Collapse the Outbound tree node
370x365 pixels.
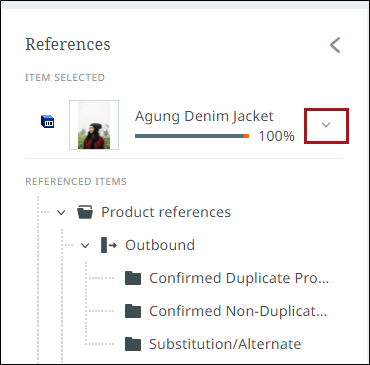[85, 246]
